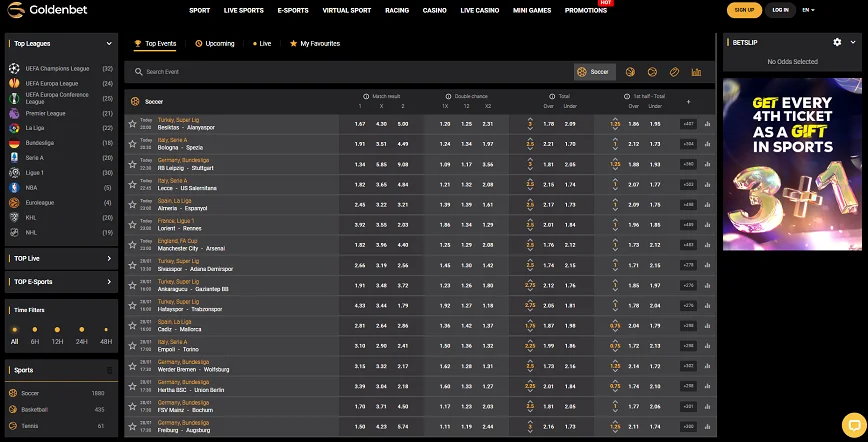The image size is (868, 442).
Task: Star the Almeria - Espanyol match
Action: click(132, 204)
